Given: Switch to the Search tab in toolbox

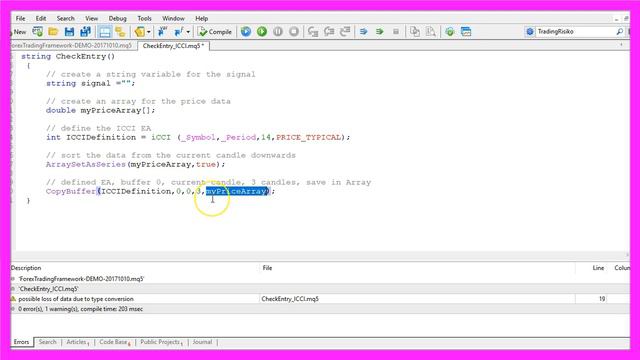Looking at the screenshot, I should (x=47, y=342).
